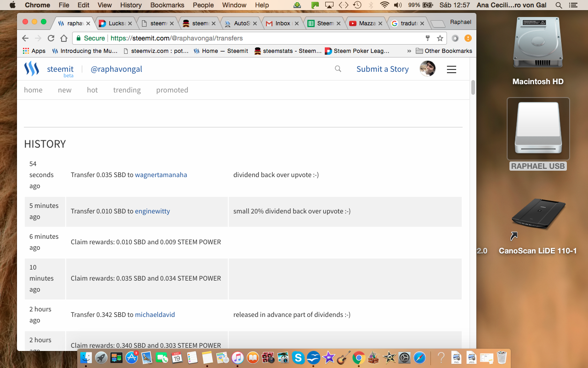Click 'dividend back over upvote :-)' memo text
This screenshot has height=368, width=588.
click(x=276, y=175)
